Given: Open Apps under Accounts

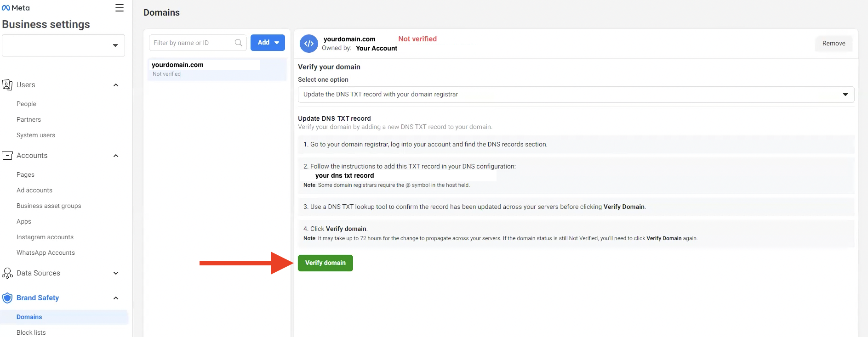Looking at the screenshot, I should (x=24, y=221).
